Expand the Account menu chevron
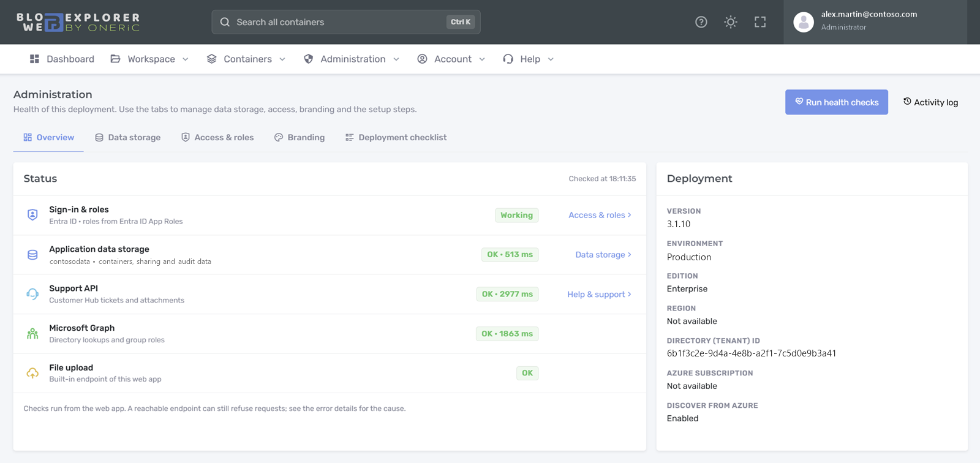The image size is (980, 463). (x=482, y=59)
